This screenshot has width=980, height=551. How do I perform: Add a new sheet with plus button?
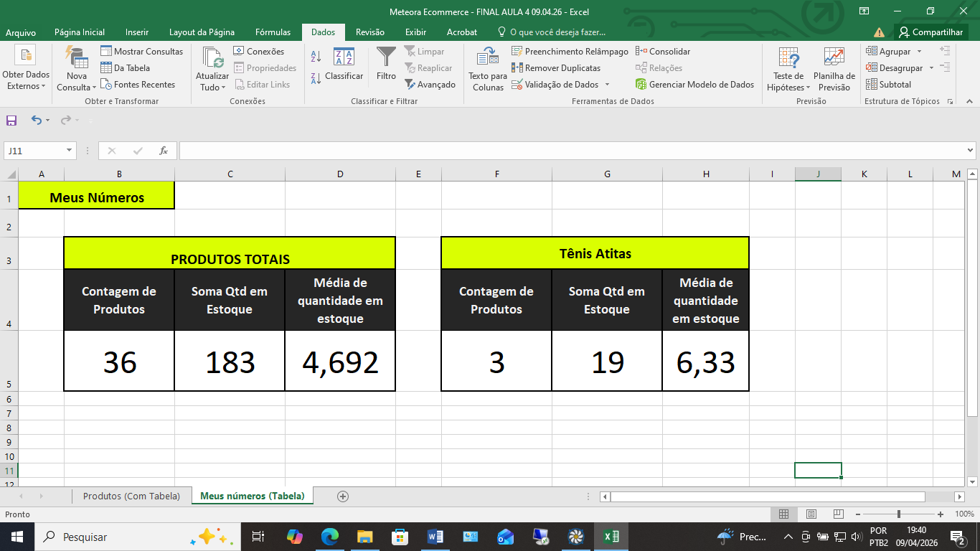343,496
